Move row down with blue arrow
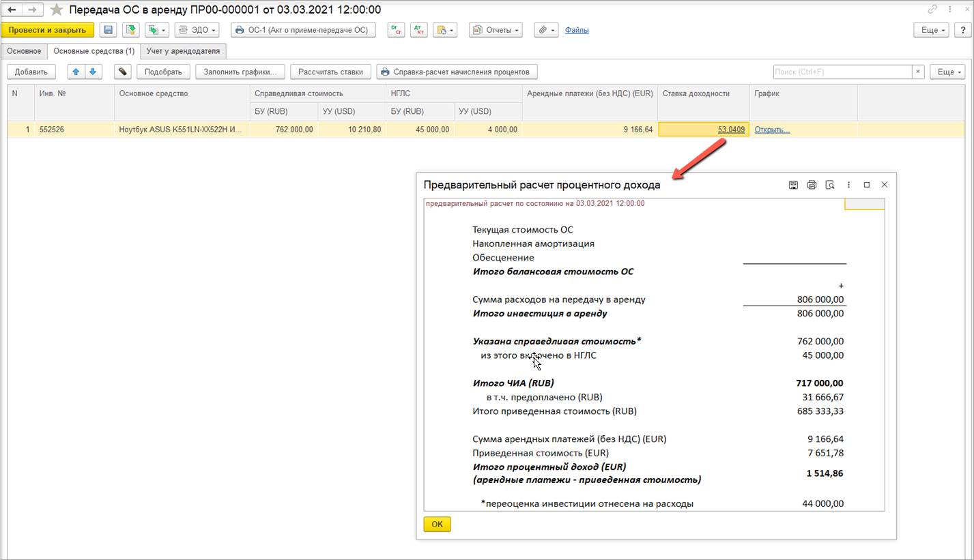 pyautogui.click(x=92, y=72)
